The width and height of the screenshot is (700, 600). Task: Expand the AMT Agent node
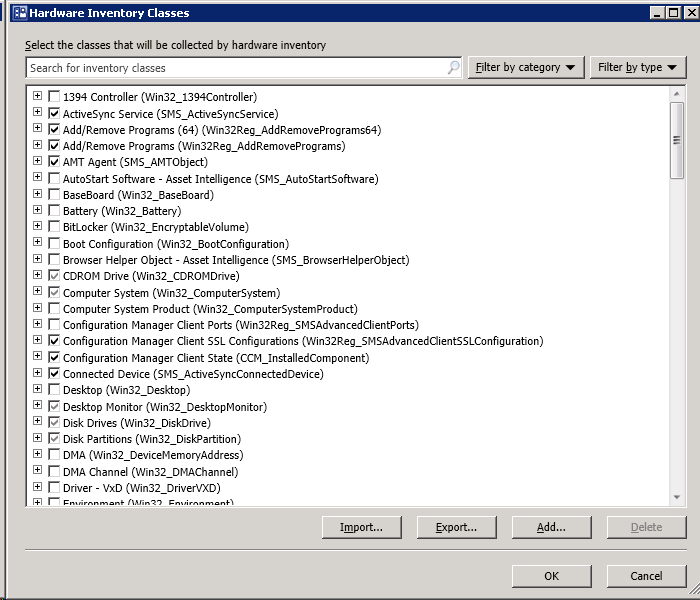point(38,161)
